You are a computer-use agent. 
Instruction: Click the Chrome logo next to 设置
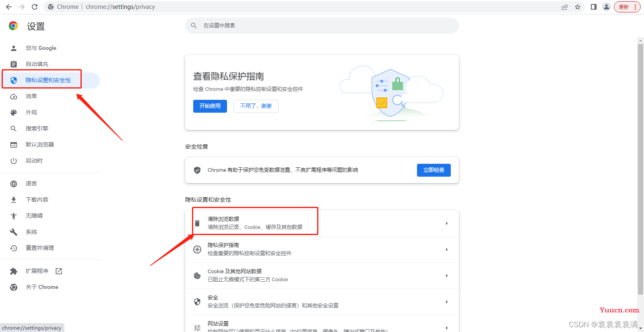point(13,26)
